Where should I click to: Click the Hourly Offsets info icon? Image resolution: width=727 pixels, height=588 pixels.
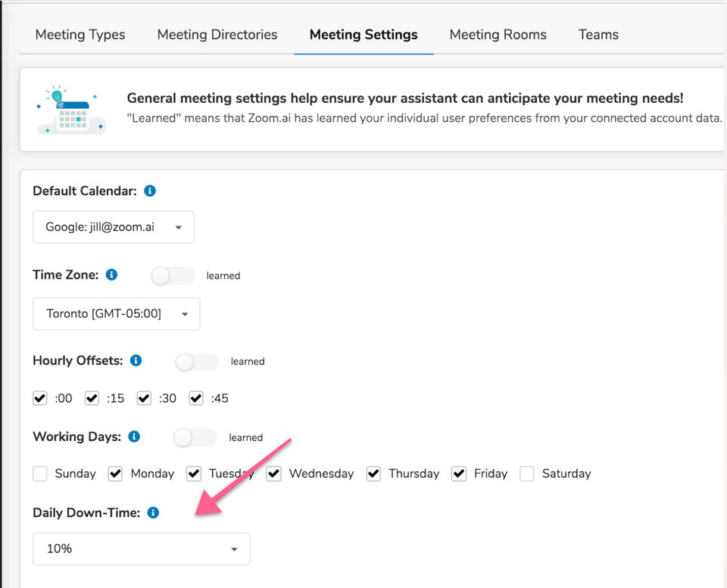coord(136,360)
